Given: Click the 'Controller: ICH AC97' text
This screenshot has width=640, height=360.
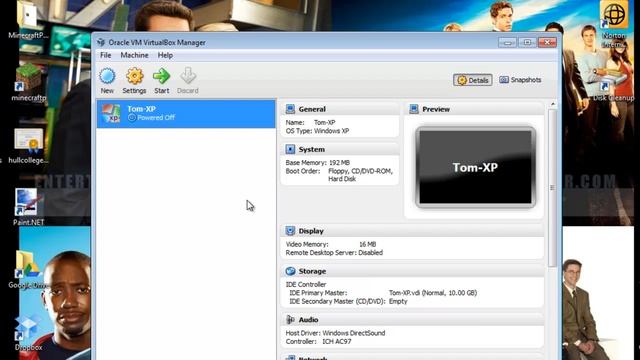Looking at the screenshot, I should click(318, 341).
